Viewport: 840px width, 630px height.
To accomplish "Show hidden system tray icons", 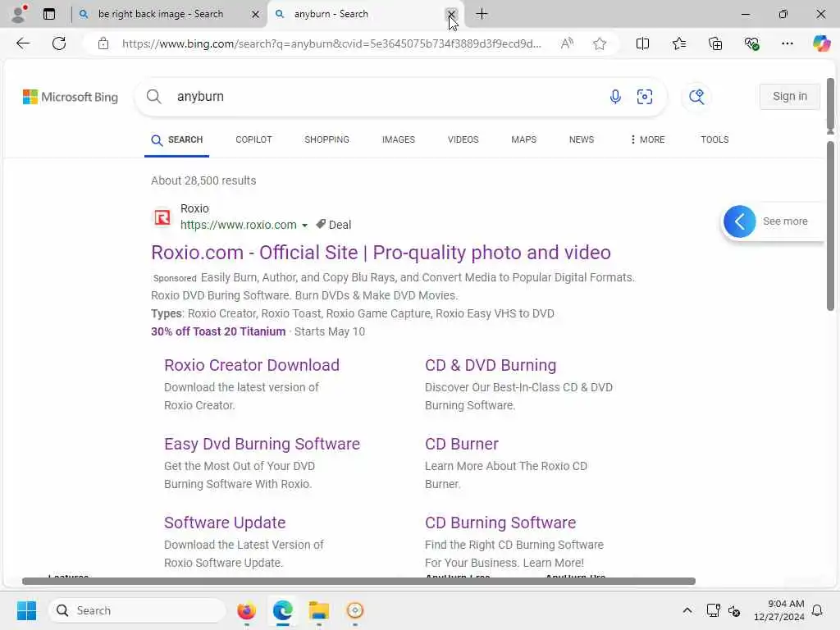I will pyautogui.click(x=687, y=610).
